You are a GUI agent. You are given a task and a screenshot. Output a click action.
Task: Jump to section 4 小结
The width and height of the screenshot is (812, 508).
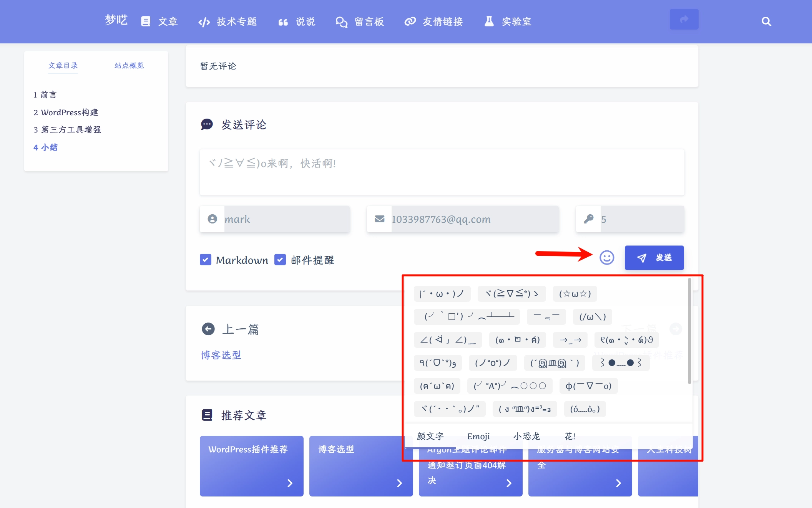pyautogui.click(x=45, y=147)
